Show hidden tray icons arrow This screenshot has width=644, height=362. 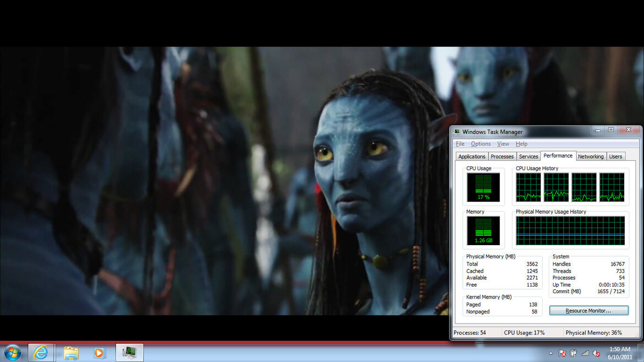click(551, 353)
